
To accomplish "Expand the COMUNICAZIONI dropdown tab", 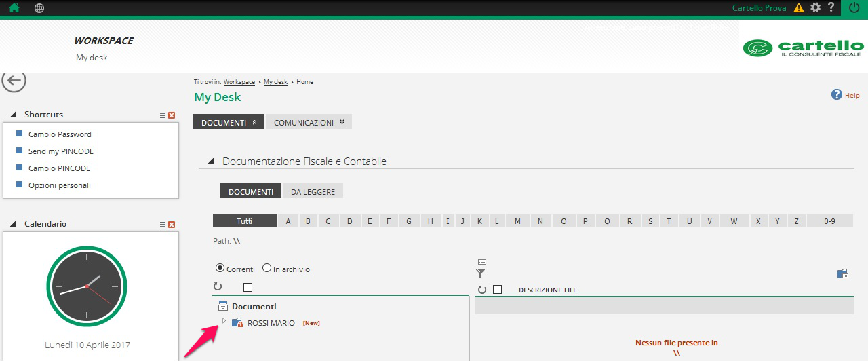I will [309, 123].
